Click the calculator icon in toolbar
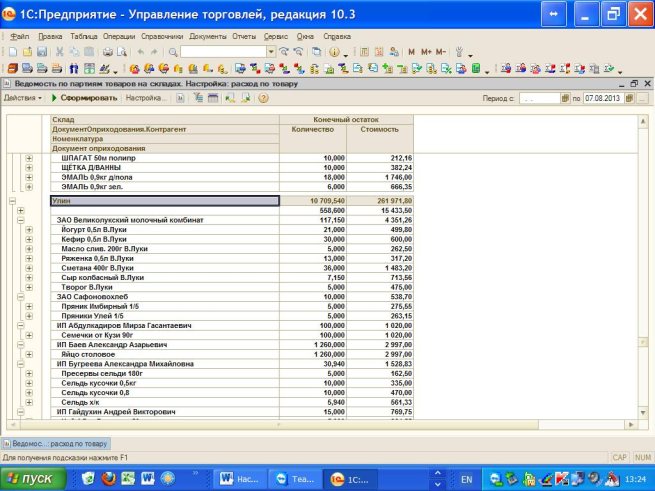Image resolution: width=655 pixels, height=491 pixels. click(x=364, y=52)
